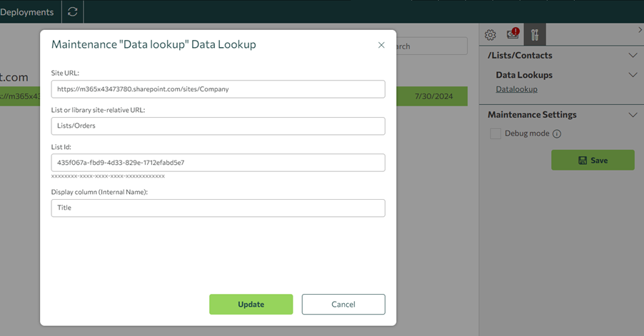Open the settings gear tab icon
644x336 pixels.
[x=490, y=35]
